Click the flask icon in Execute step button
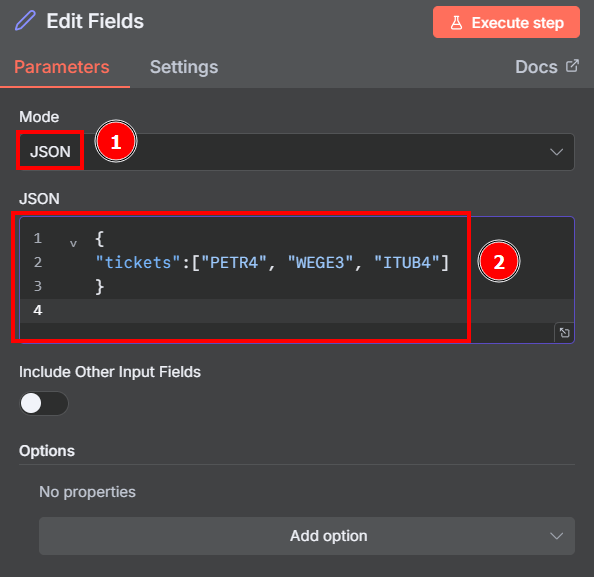The image size is (594, 577). [x=456, y=23]
